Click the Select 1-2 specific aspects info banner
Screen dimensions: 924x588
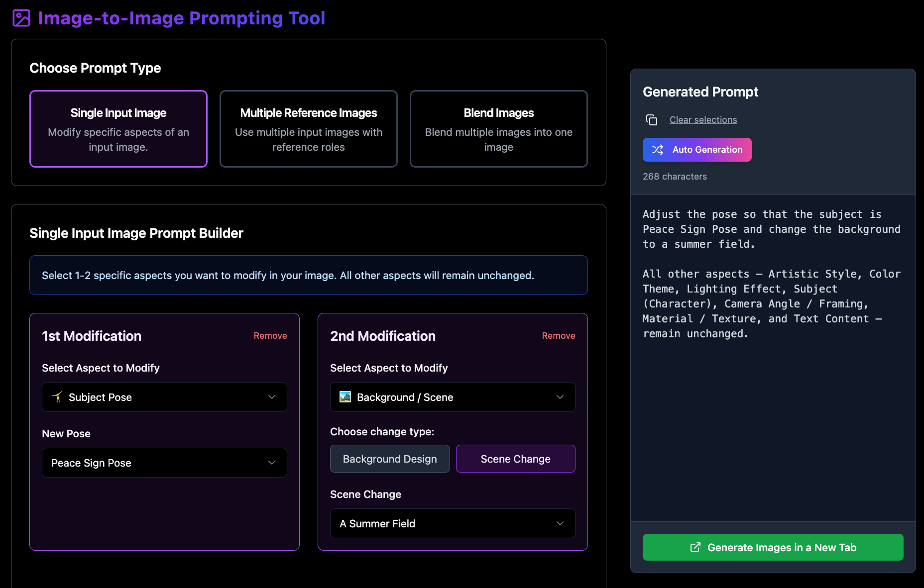click(x=309, y=275)
